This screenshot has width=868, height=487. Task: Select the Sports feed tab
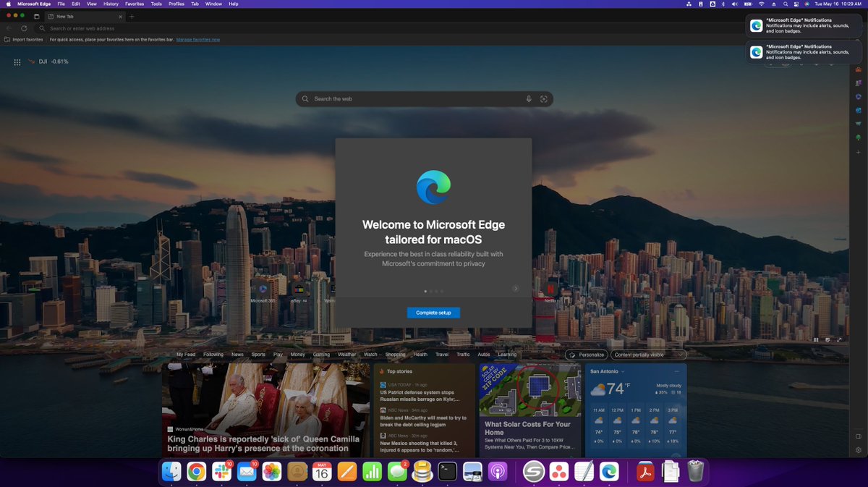[258, 355]
